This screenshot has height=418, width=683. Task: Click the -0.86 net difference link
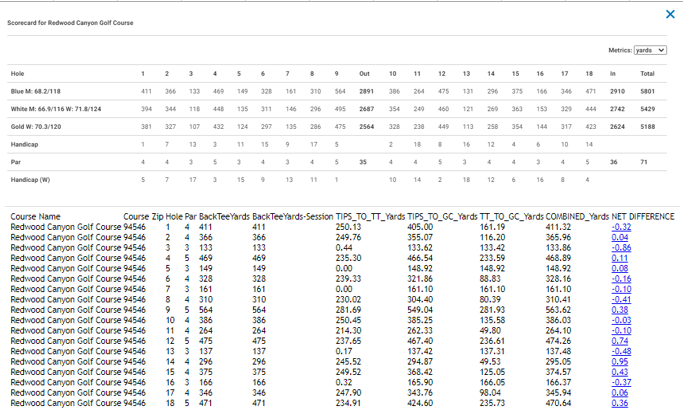[x=621, y=248]
